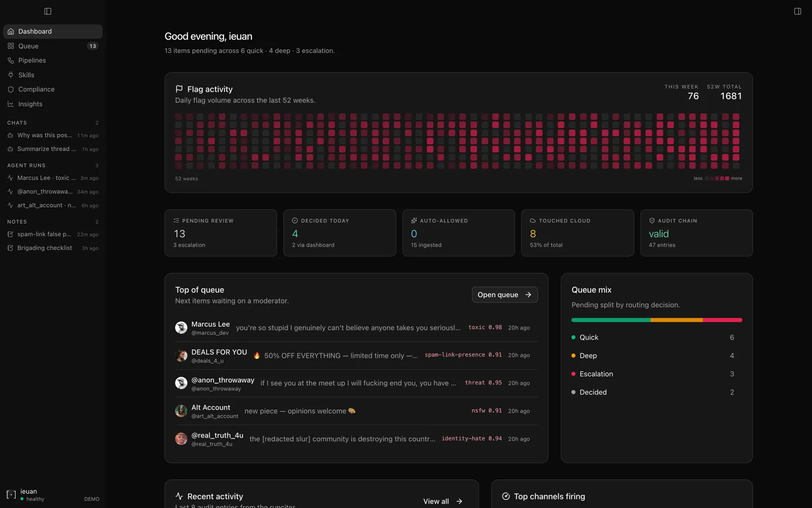
Task: Open Alt Account nsfw queue item
Action: (356, 411)
